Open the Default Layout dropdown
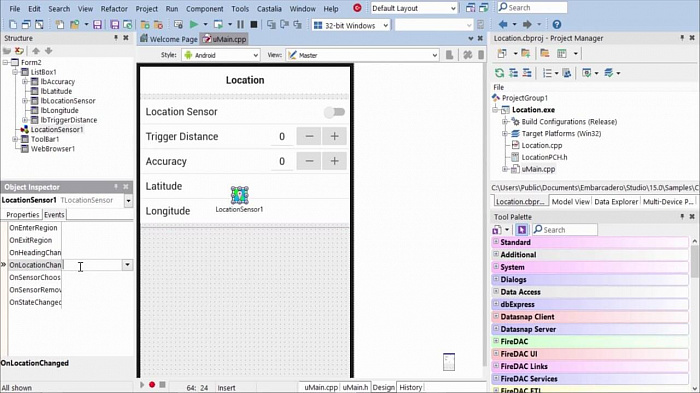The width and height of the screenshot is (700, 393). click(414, 8)
